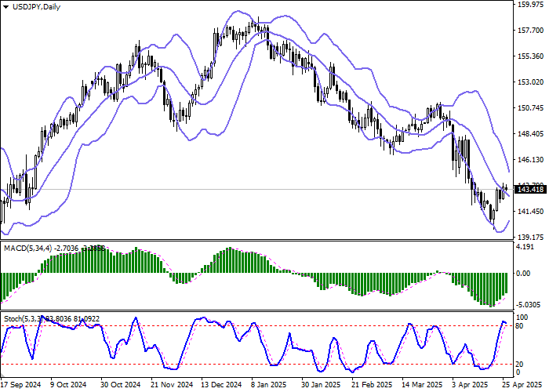This screenshot has height=392, width=549.
Task: Click the 30 Jan 2025 date label
Action: 320,385
